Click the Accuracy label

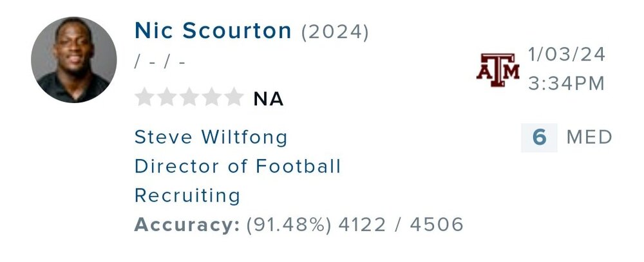[x=187, y=225]
